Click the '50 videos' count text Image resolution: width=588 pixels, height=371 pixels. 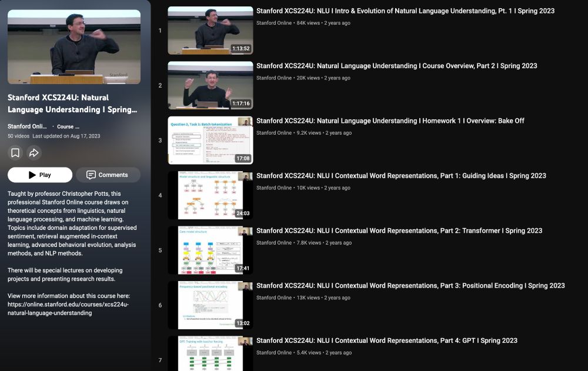click(18, 136)
